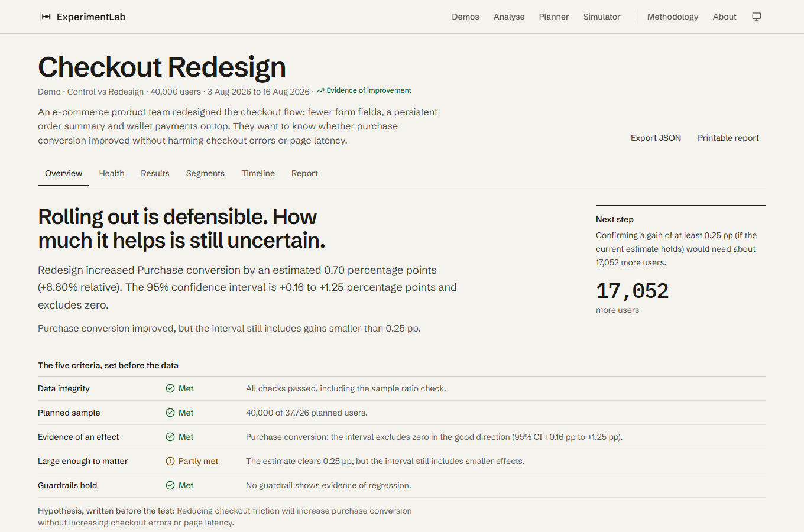This screenshot has height=532, width=804.
Task: Open the About page
Action: (x=724, y=17)
